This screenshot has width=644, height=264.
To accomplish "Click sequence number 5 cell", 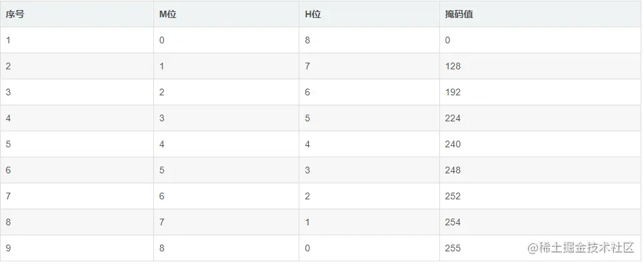I will coord(77,144).
